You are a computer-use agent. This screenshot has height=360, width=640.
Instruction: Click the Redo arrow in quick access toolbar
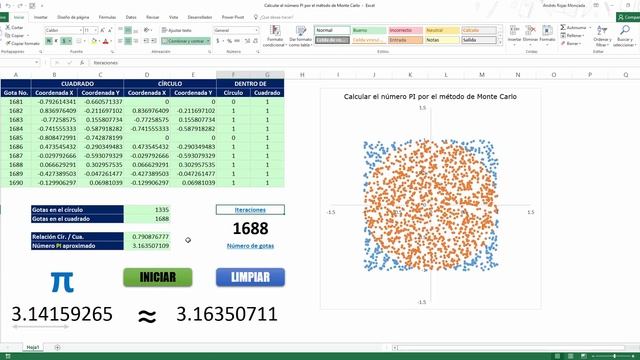pos(20,6)
